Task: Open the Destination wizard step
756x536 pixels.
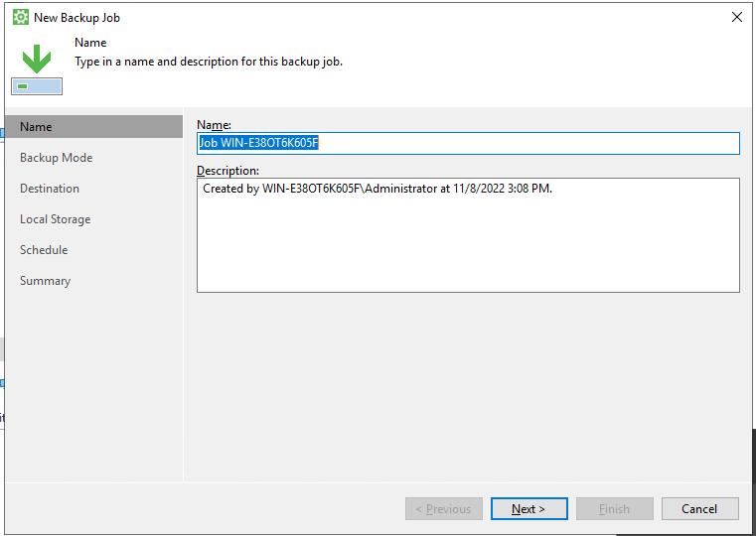Action: [x=50, y=189]
